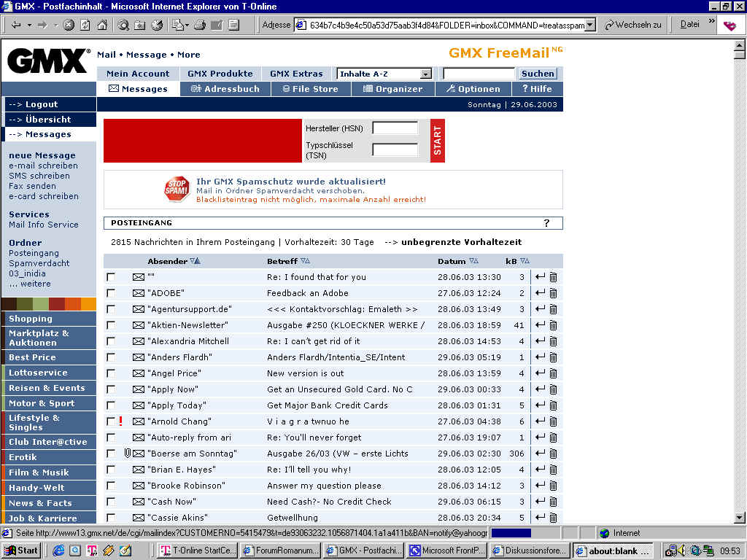Check the Arnold Chang message checkbox

coord(111,421)
